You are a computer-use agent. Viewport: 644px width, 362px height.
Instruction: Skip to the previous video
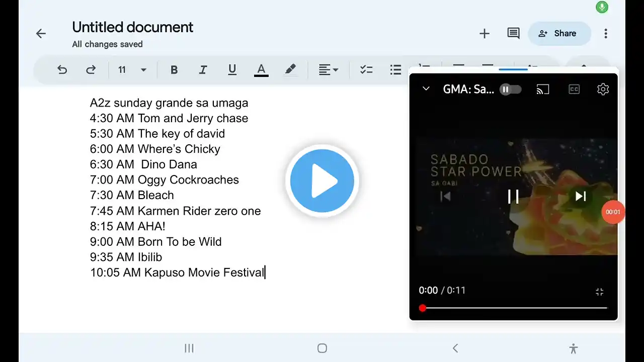tap(446, 196)
